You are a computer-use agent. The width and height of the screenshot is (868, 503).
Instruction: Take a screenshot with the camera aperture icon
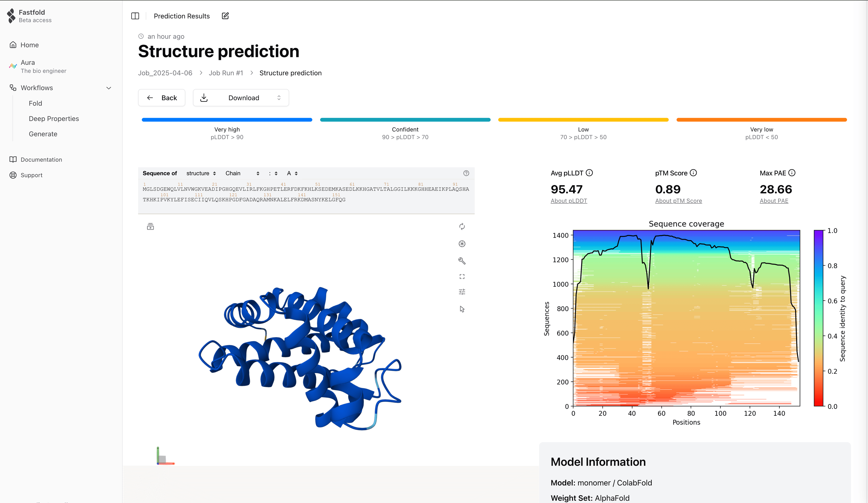462,244
